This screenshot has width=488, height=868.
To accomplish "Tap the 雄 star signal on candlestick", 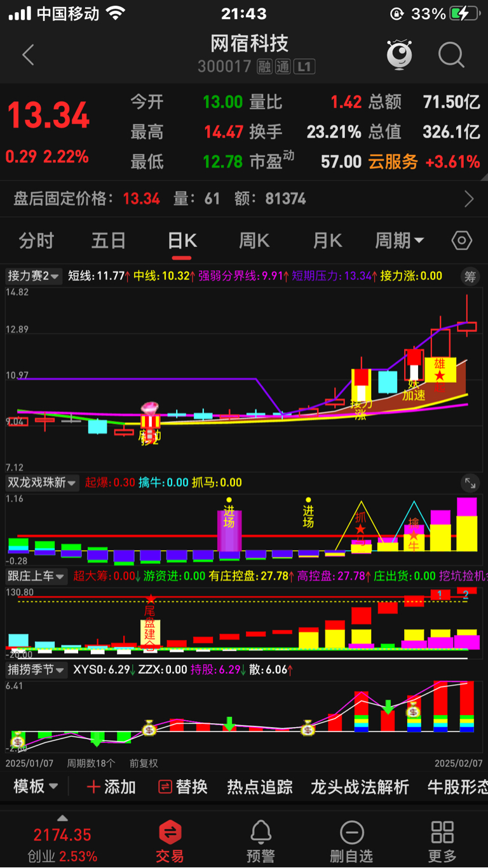I will [x=440, y=370].
